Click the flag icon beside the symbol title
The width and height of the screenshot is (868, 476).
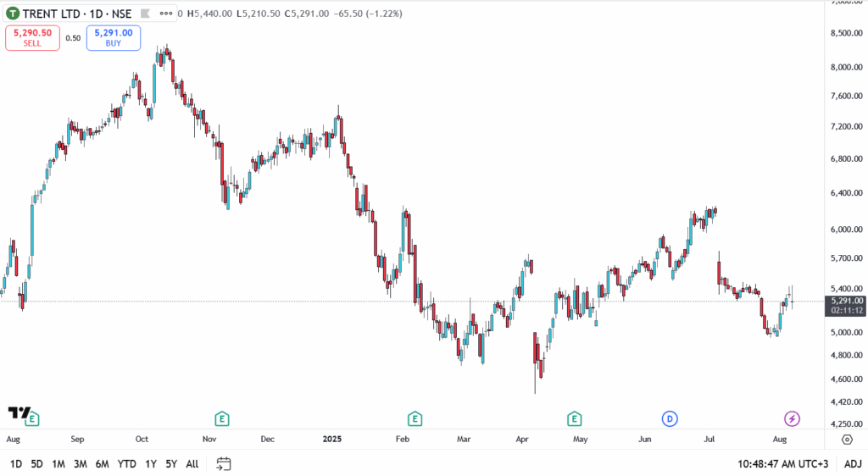point(145,14)
